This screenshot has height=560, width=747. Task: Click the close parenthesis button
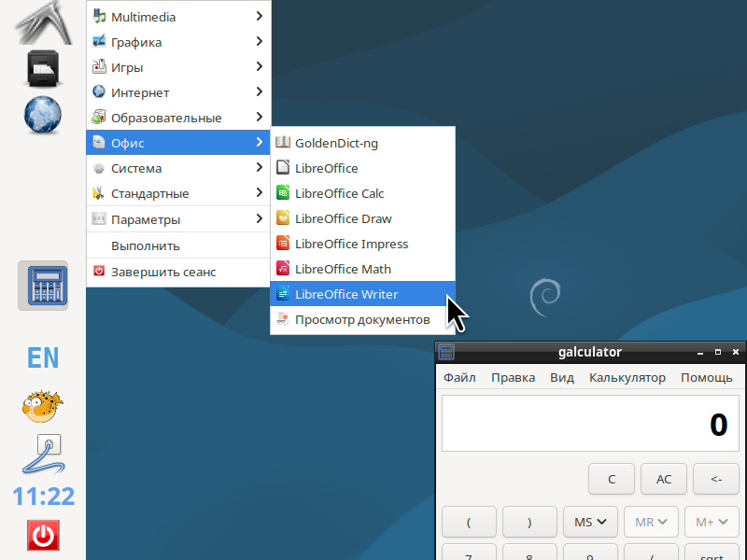(x=529, y=522)
